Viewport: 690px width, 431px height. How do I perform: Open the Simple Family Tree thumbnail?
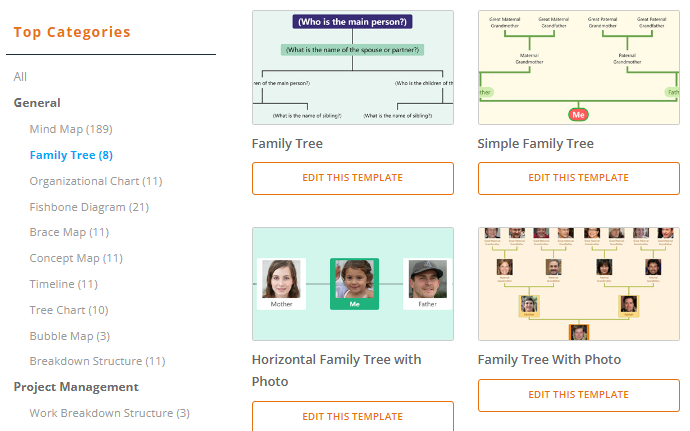(x=579, y=68)
